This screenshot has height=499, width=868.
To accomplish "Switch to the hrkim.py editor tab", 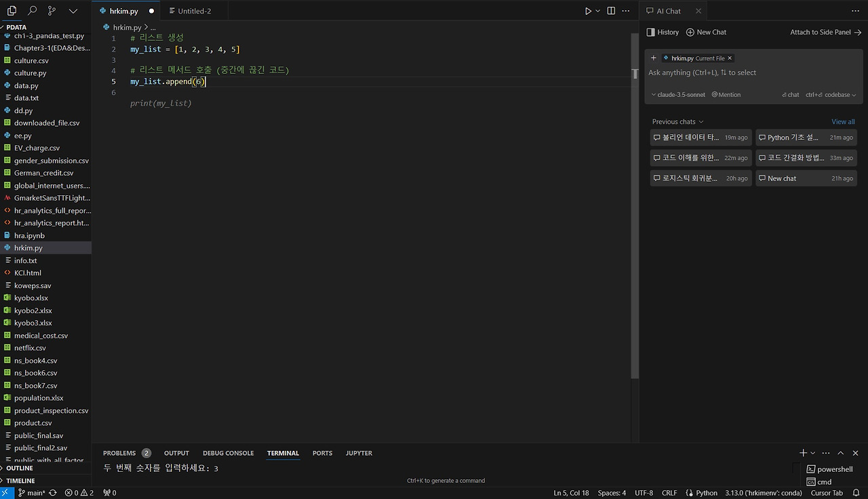I will 126,11.
